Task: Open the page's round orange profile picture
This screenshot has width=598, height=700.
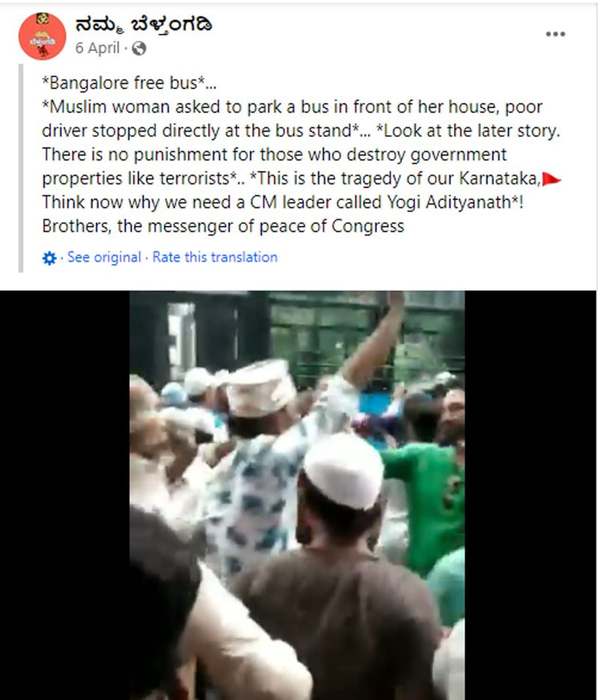Action: 42,36
